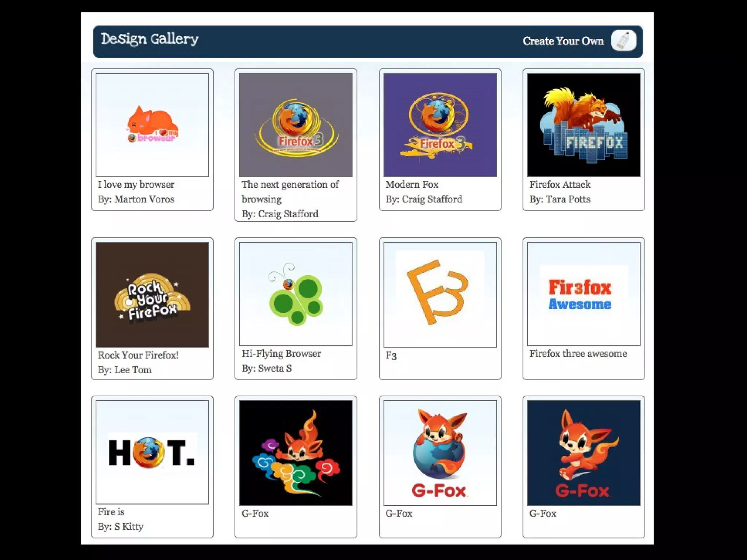
Task: Open the purple Modern Fox design image
Action: click(x=440, y=125)
